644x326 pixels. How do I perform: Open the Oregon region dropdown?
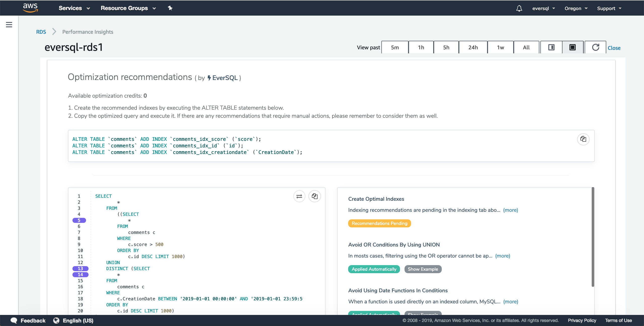pyautogui.click(x=576, y=8)
